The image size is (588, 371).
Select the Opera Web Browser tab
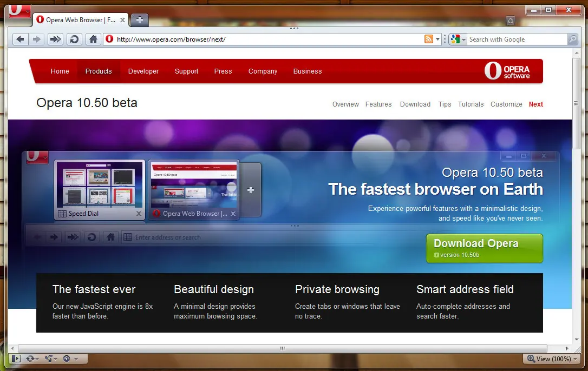81,20
